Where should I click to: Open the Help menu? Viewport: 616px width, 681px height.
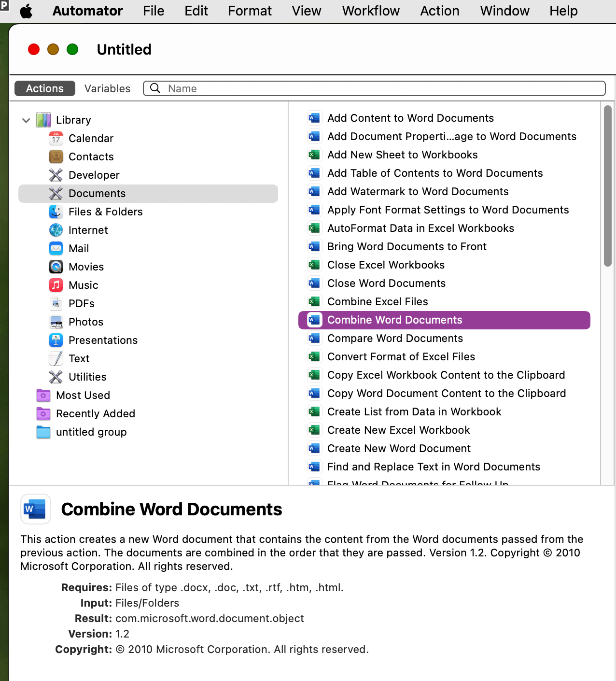(563, 11)
